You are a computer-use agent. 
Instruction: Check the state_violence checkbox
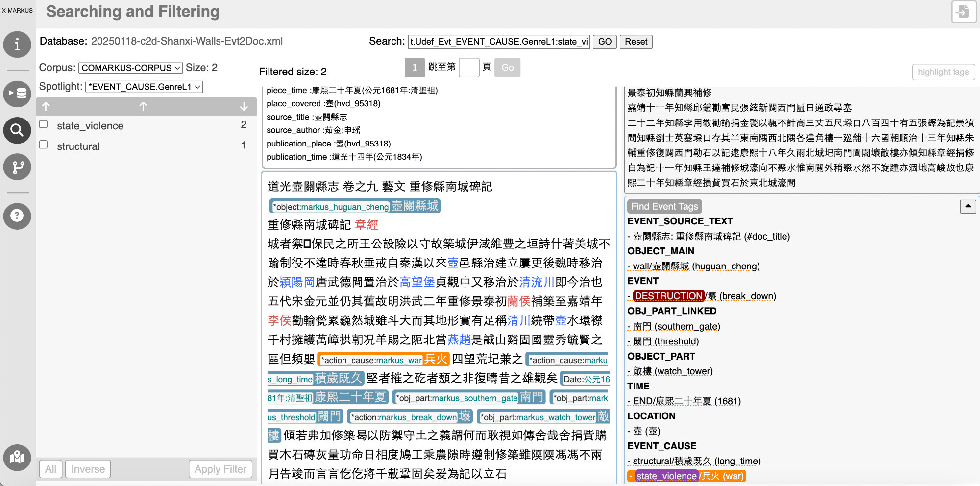[x=44, y=124]
